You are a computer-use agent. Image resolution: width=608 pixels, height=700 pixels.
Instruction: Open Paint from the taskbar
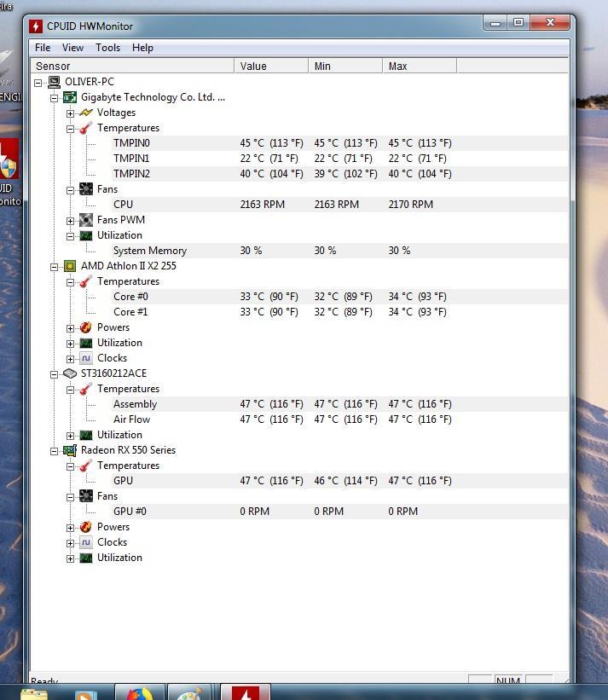[189, 692]
